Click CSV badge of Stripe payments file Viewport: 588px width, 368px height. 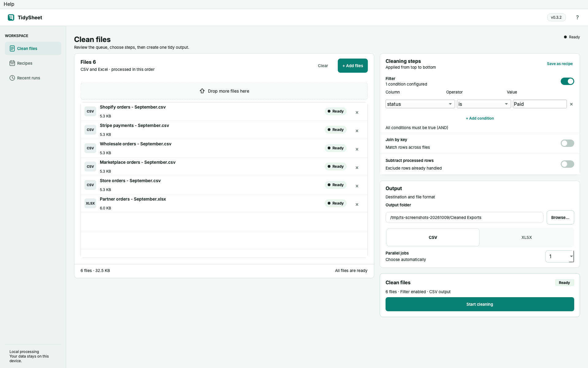(90, 130)
